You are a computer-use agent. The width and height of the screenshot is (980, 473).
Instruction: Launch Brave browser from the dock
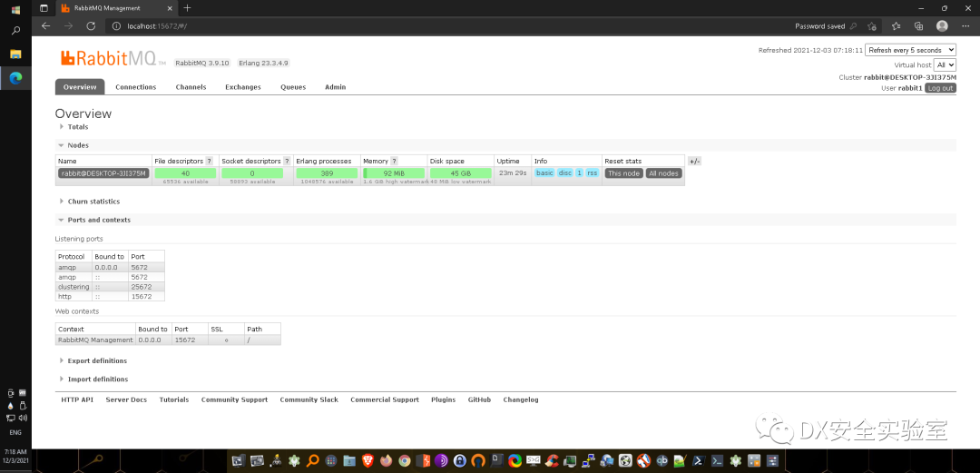(x=368, y=461)
